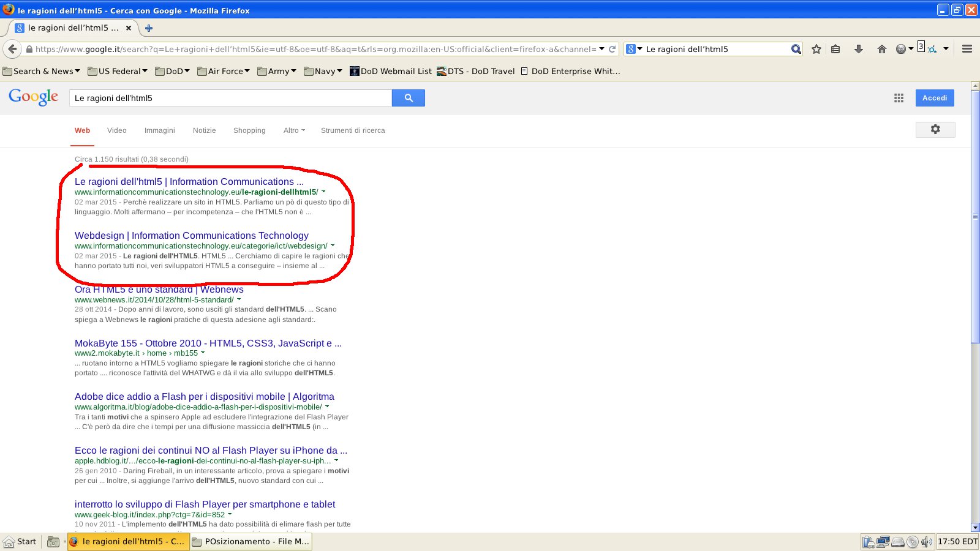The width and height of the screenshot is (980, 551).
Task: Open the volume speaker tray icon
Action: pos(926,542)
